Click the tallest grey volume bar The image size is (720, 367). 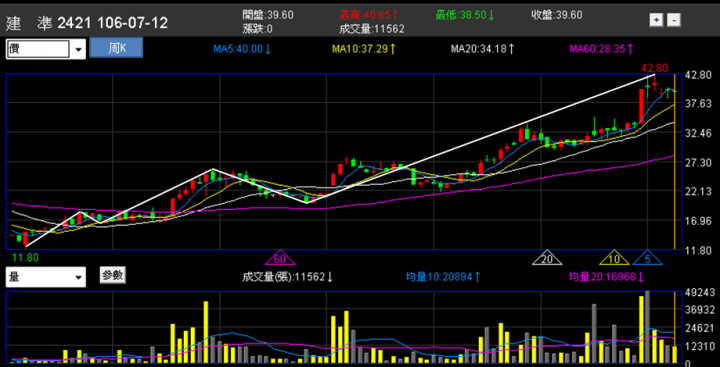click(647, 327)
